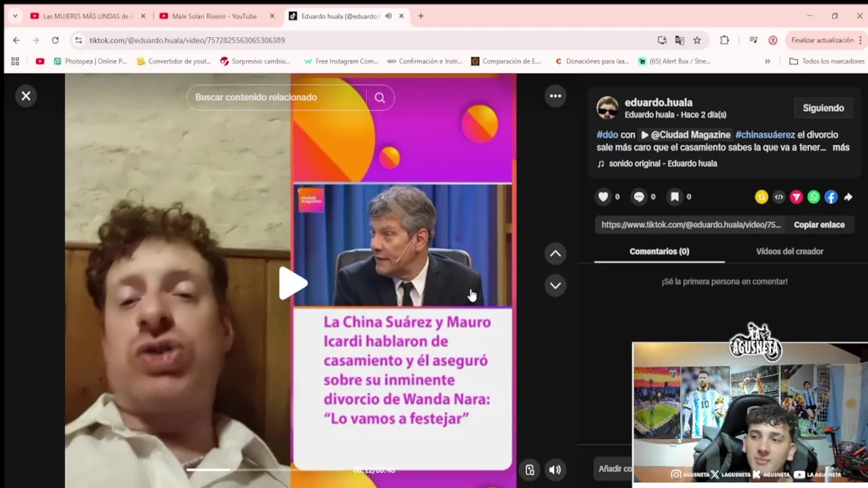Expand hidden bookmarks double chevron
Image resolution: width=868 pixels, height=488 pixels.
tap(767, 61)
